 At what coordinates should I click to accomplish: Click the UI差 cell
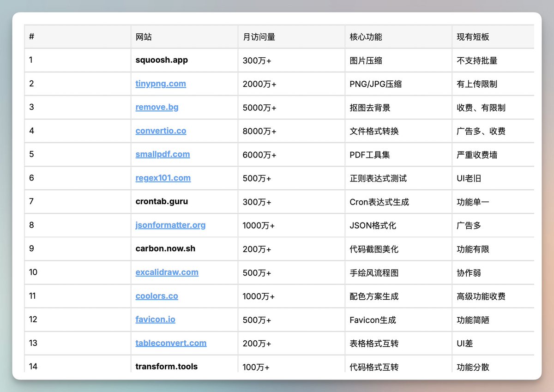click(493, 343)
